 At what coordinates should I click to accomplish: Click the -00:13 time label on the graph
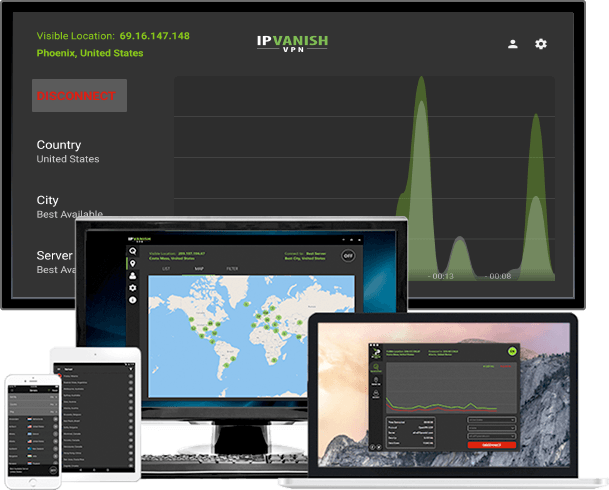tap(441, 276)
